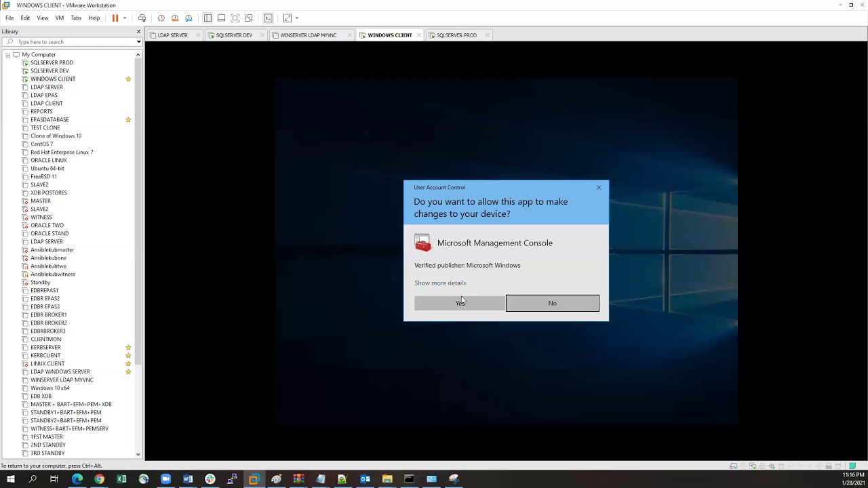The height and width of the screenshot is (488, 868).
Task: Select ORACLE LINUX in the library
Action: coord(48,161)
